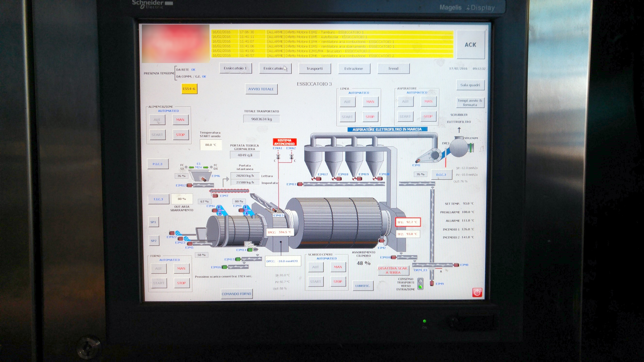Select the first alarm row Motore E1M2 Tamburo
644x362 pixels.
332,32
